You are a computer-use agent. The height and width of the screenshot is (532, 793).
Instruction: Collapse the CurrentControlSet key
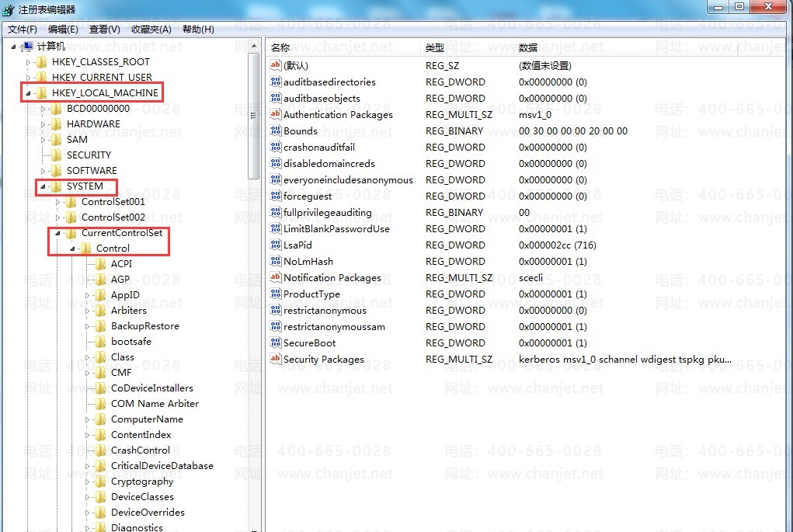click(x=57, y=233)
